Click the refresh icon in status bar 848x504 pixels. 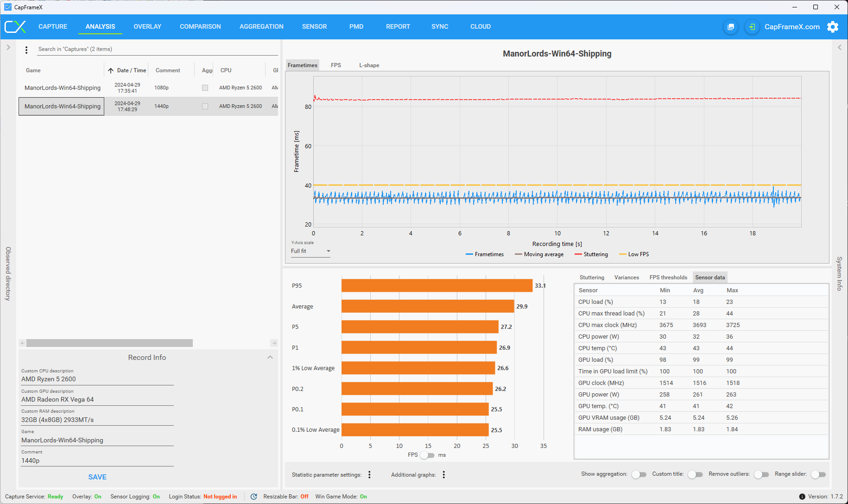click(253, 497)
